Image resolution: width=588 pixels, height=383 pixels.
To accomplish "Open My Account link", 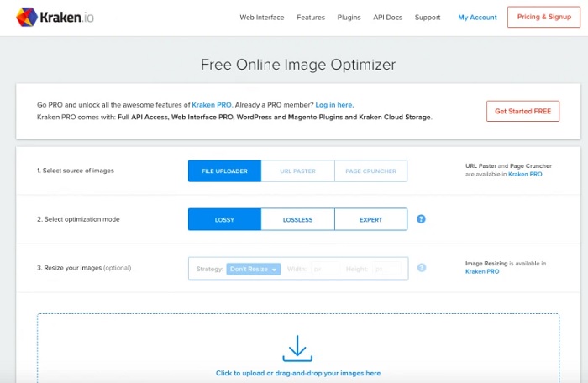I will (477, 18).
